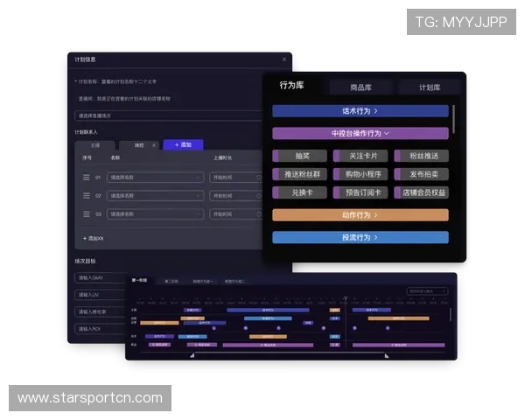This screenshot has width=525, height=420.
Task: Click the blue + 添加 button
Action: tap(182, 144)
